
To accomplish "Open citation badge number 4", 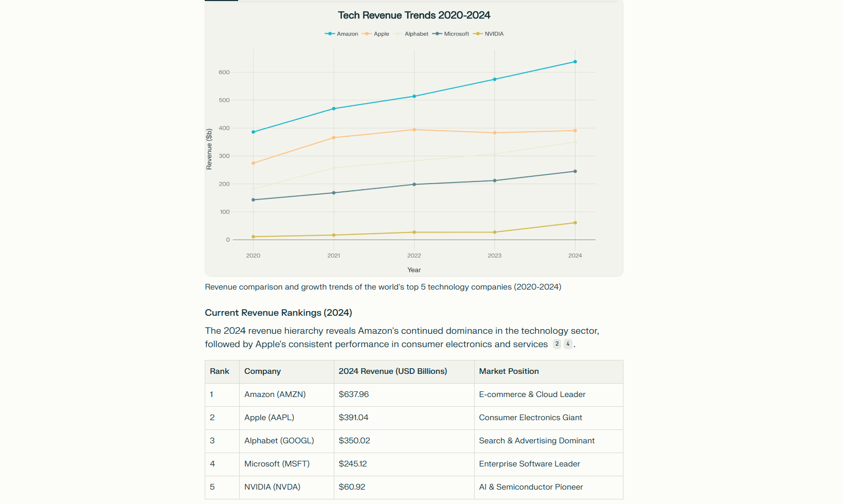I will 568,344.
